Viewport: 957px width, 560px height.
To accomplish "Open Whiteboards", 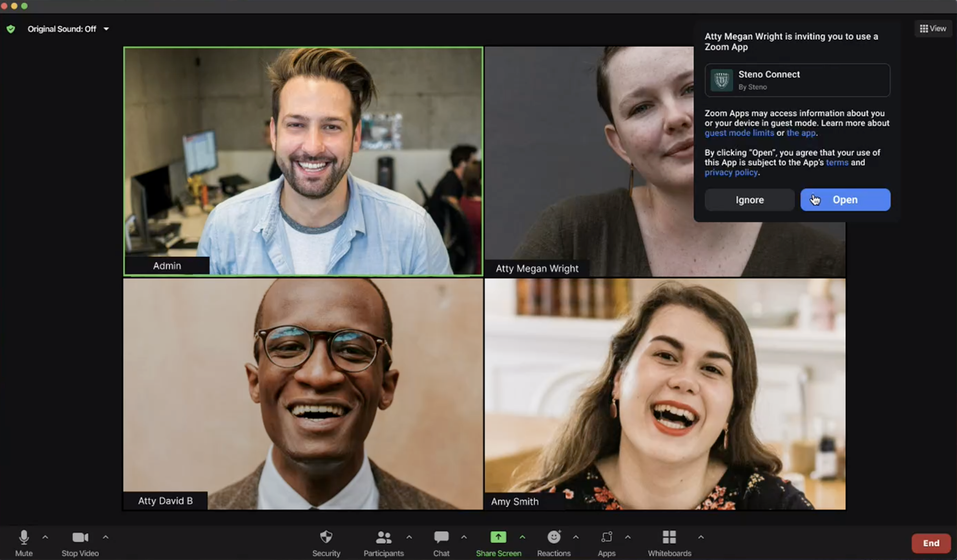I will 669,543.
